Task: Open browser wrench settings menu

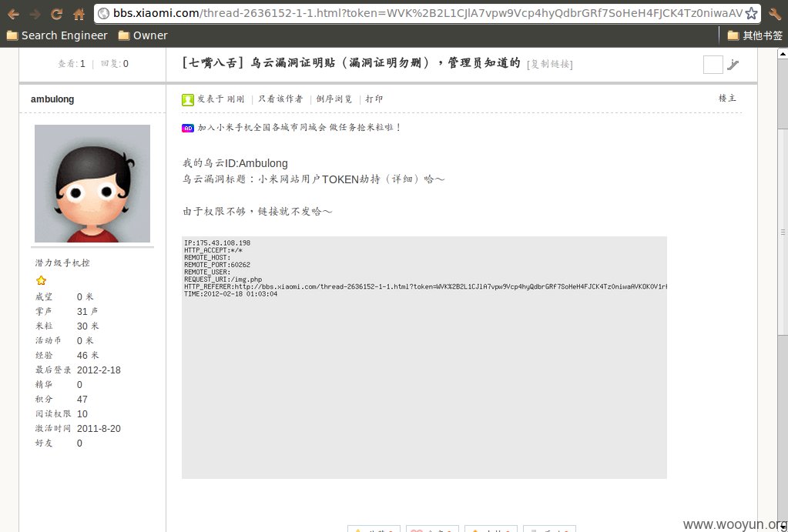Action: click(x=774, y=14)
